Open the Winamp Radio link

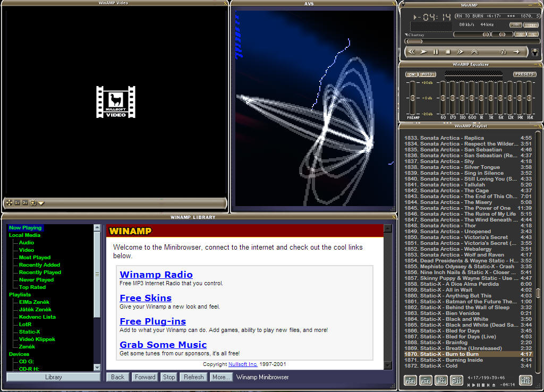pyautogui.click(x=156, y=275)
